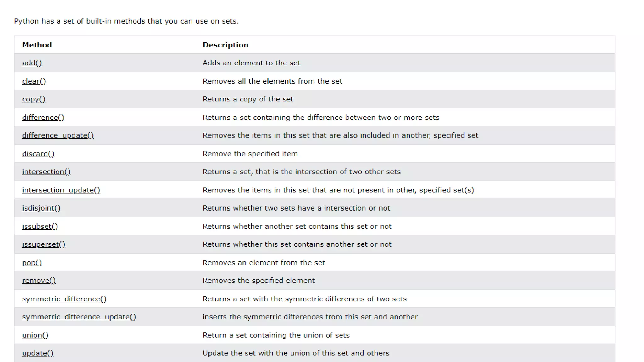Open the isdisjoint() method link
The image size is (644, 362).
point(41,208)
